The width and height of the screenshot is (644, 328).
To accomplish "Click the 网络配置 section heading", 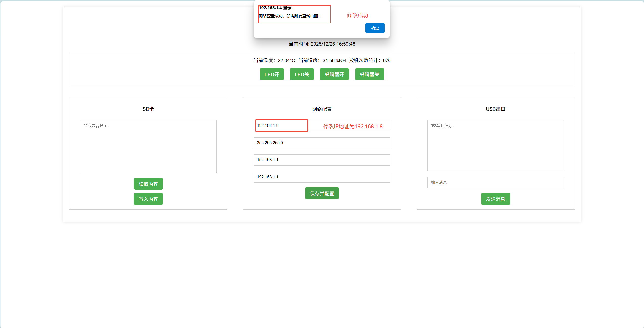I will pyautogui.click(x=322, y=109).
